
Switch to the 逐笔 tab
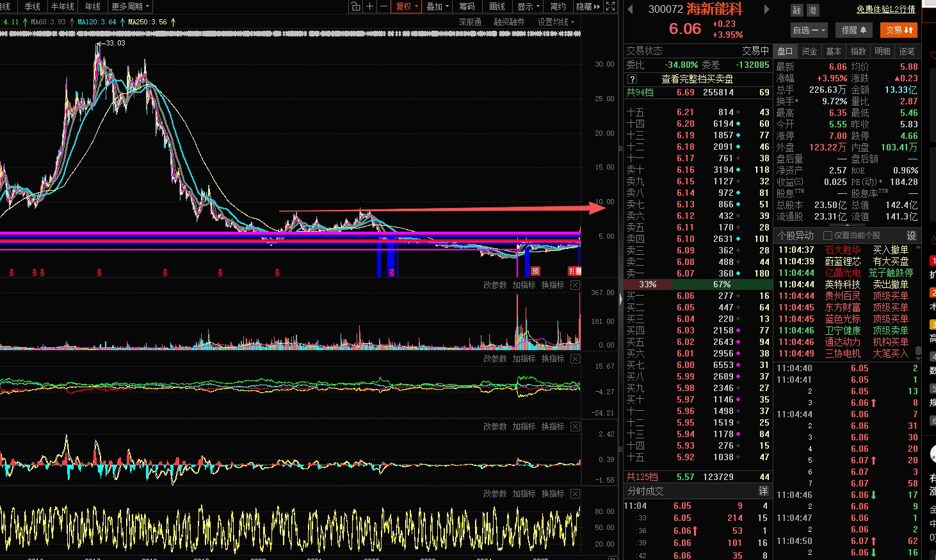907,51
